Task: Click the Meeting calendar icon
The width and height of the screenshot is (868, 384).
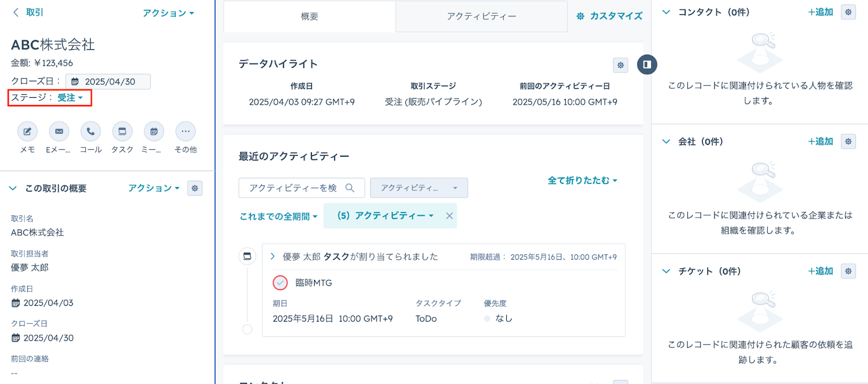Action: click(x=154, y=131)
